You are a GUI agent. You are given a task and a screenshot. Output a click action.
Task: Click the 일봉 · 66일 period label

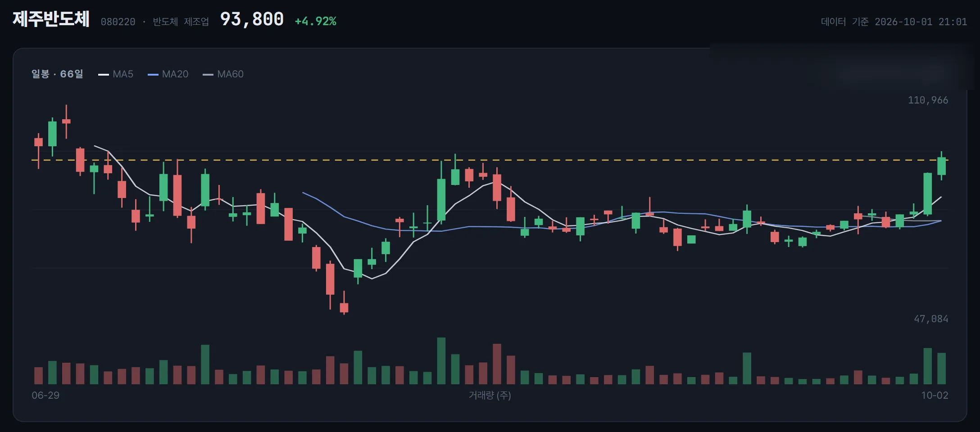[x=57, y=74]
